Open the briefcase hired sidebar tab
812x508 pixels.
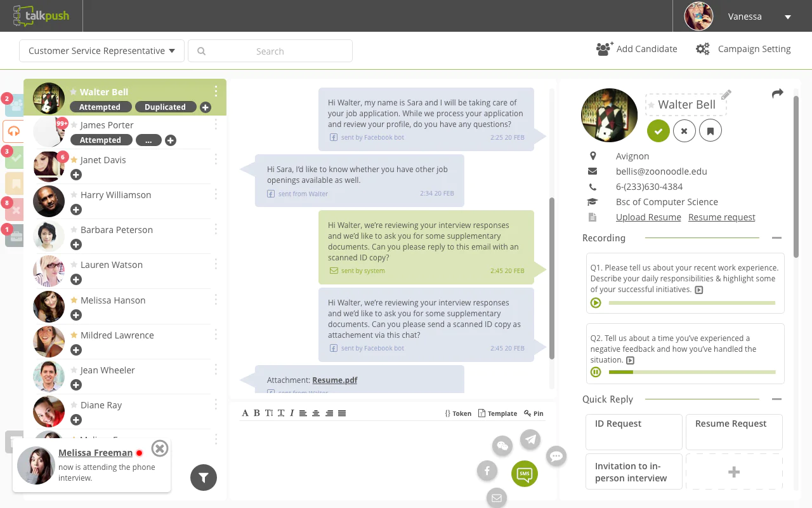click(x=14, y=236)
